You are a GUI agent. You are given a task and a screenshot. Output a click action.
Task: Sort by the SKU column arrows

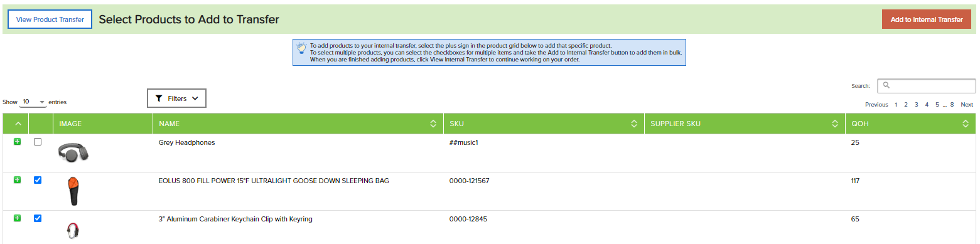[x=634, y=124]
